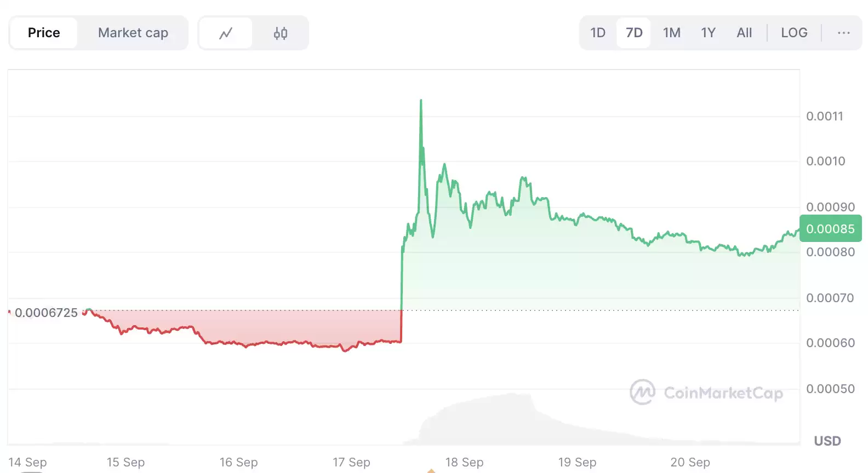Toggle LOG scale on chart
Viewport: 868px width, 473px height.
pos(794,33)
